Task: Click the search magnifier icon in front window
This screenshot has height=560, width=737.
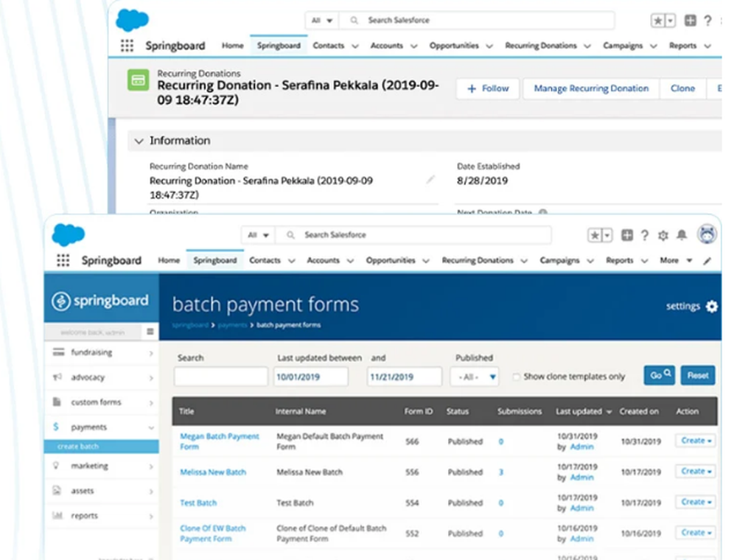Action: (x=290, y=235)
